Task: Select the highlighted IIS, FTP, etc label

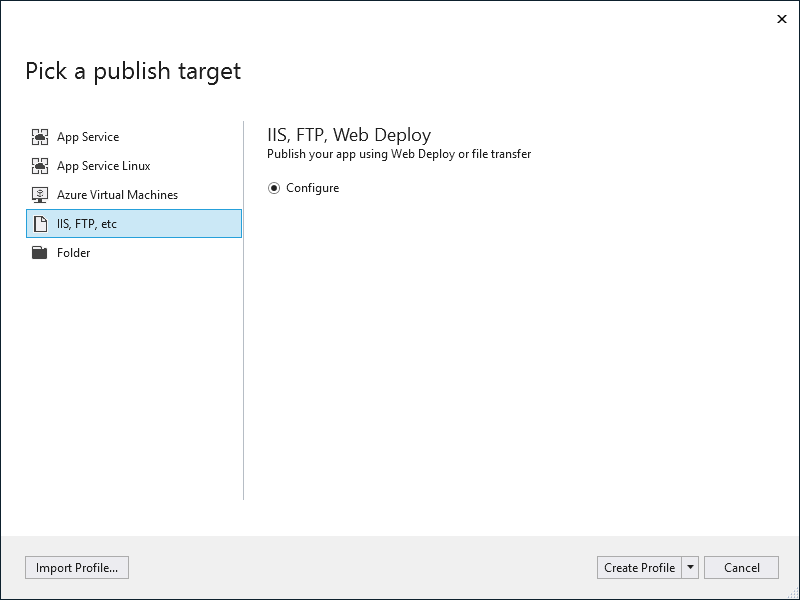Action: coord(87,224)
